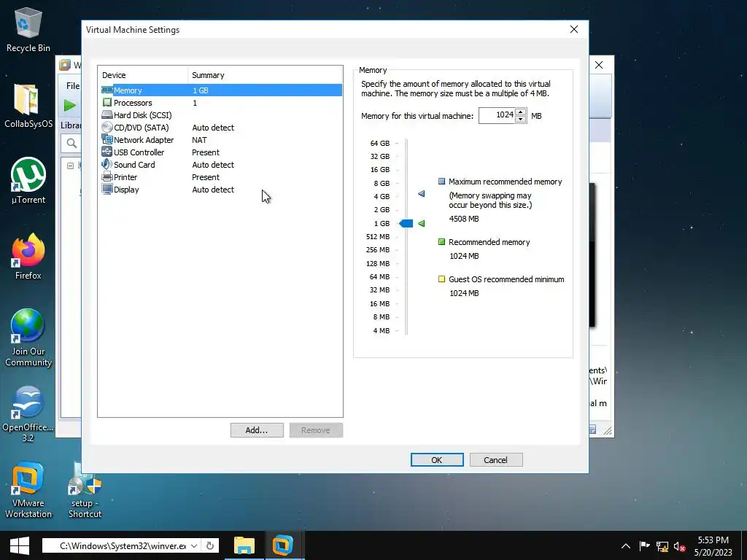Click the green power-on play icon in VMware window
This screenshot has height=560, width=747.
tap(70, 105)
